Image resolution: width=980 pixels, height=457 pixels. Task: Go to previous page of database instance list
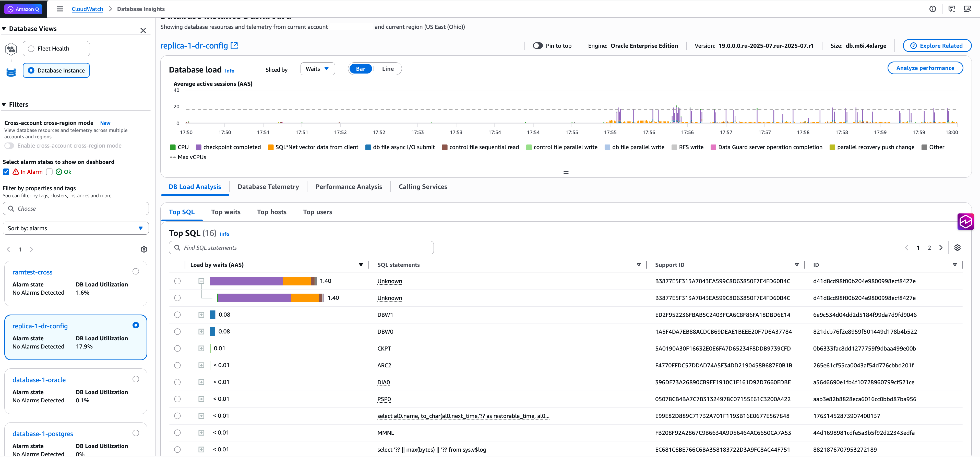pos(8,249)
